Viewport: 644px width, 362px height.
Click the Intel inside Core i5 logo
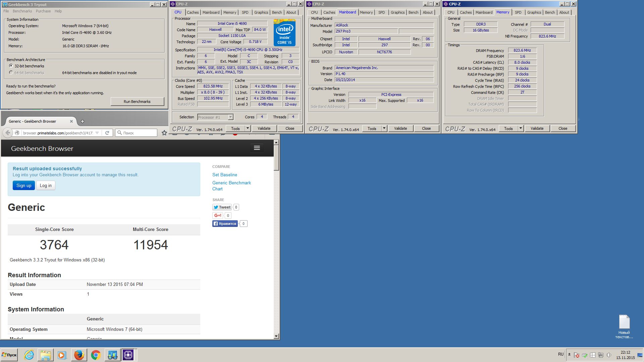coord(284,33)
